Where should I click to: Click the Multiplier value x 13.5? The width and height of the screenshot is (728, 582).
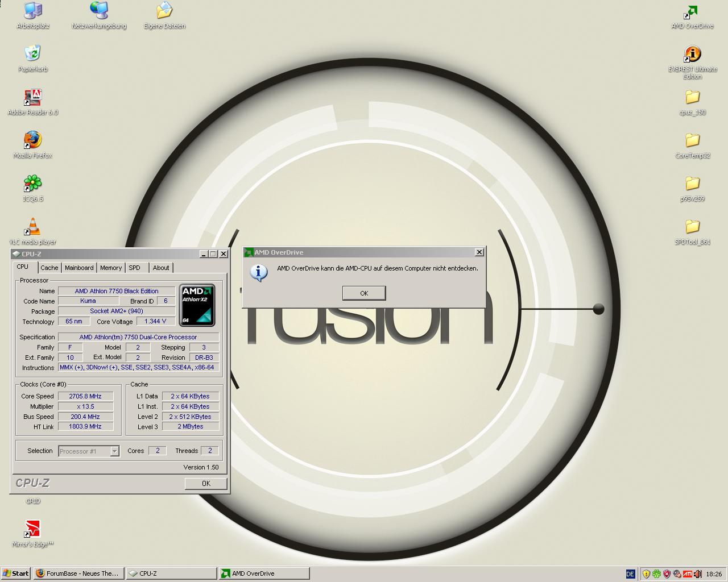[85, 407]
